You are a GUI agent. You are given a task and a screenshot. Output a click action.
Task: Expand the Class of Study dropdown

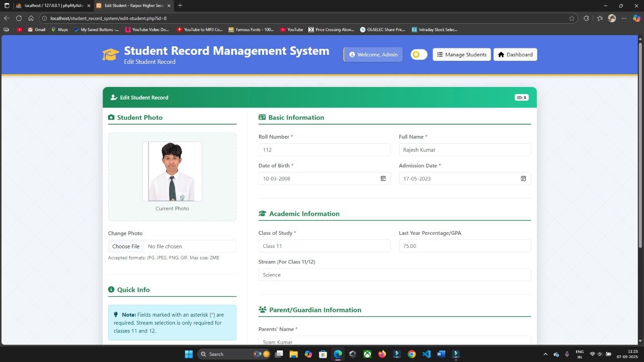click(324, 246)
